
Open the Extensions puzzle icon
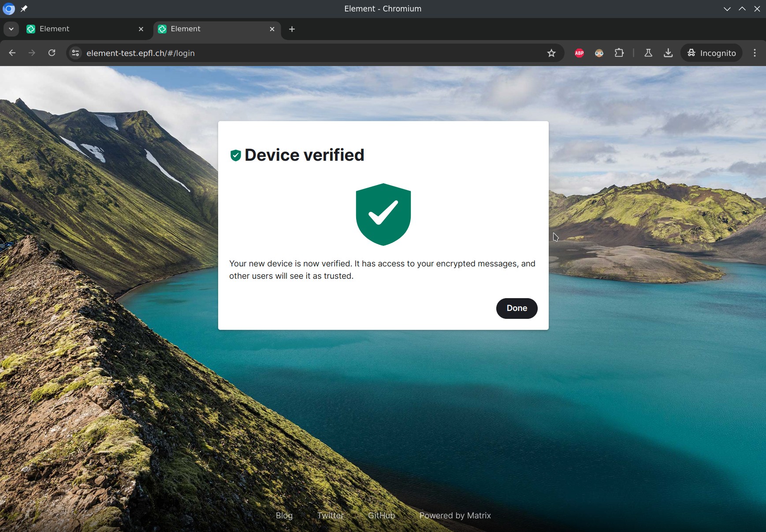[619, 53]
